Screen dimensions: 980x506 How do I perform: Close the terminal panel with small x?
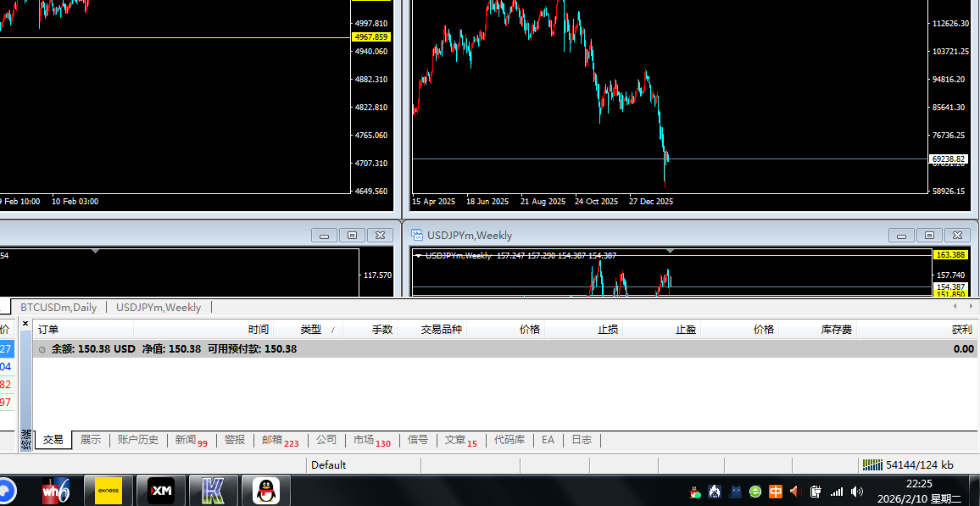[25, 324]
